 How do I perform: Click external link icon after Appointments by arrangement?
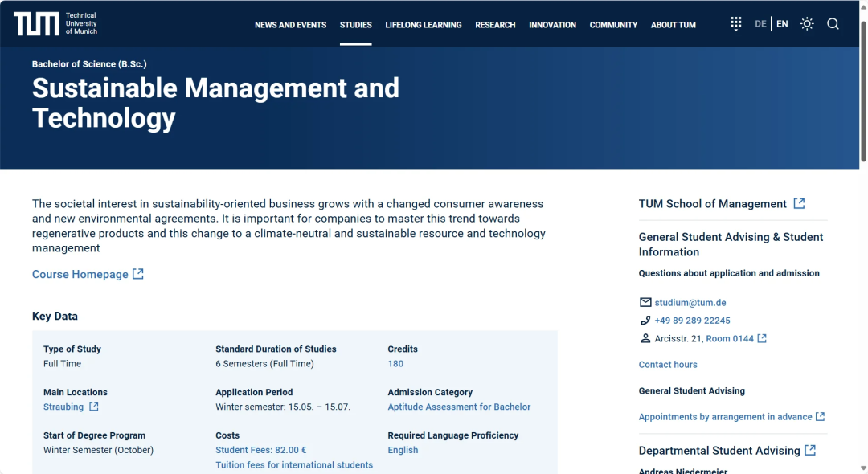(x=820, y=416)
